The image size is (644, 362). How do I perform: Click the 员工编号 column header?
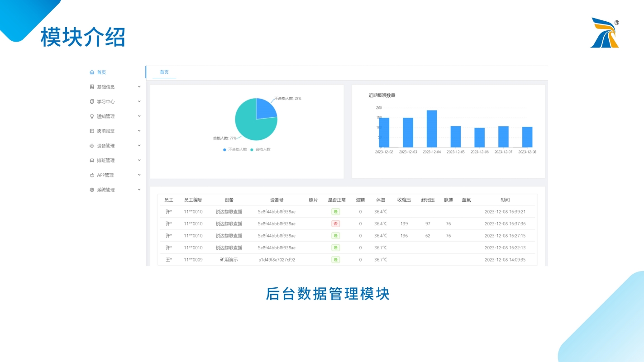point(193,200)
